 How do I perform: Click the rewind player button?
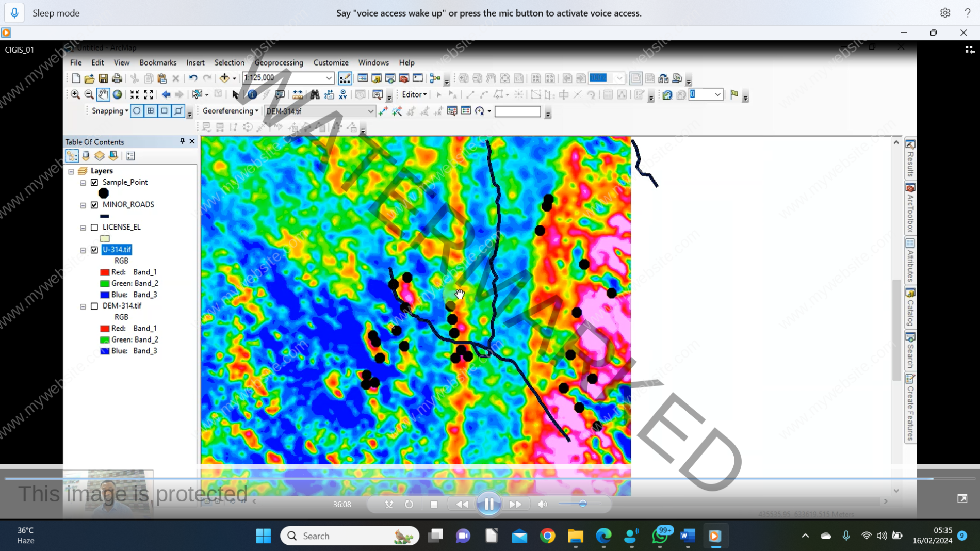coord(462,505)
